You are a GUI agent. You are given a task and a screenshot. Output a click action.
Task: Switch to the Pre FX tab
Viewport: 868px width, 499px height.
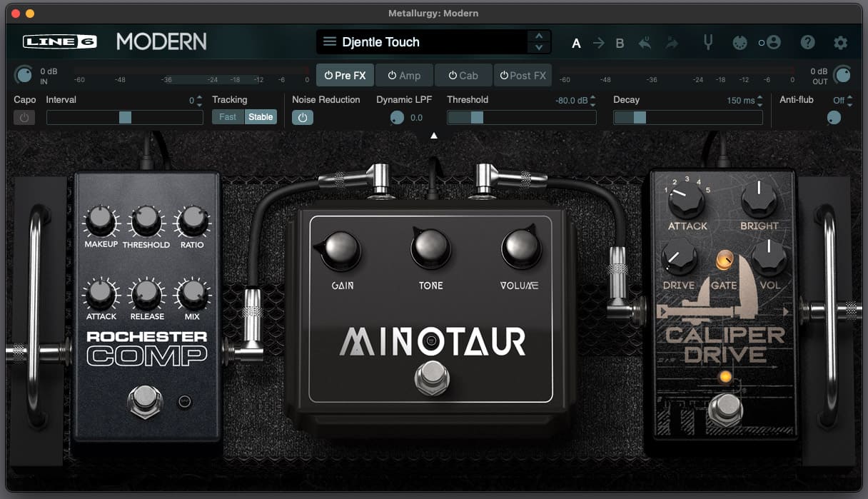pyautogui.click(x=345, y=75)
